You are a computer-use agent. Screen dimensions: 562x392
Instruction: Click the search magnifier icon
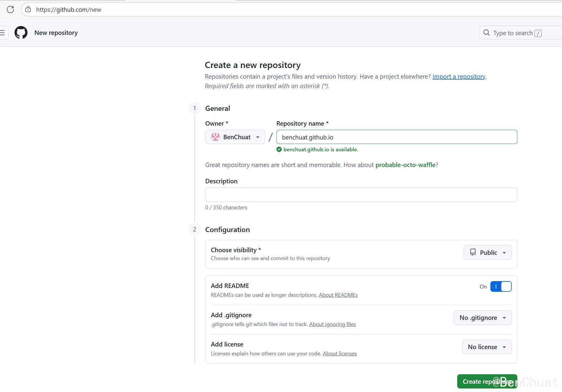486,33
